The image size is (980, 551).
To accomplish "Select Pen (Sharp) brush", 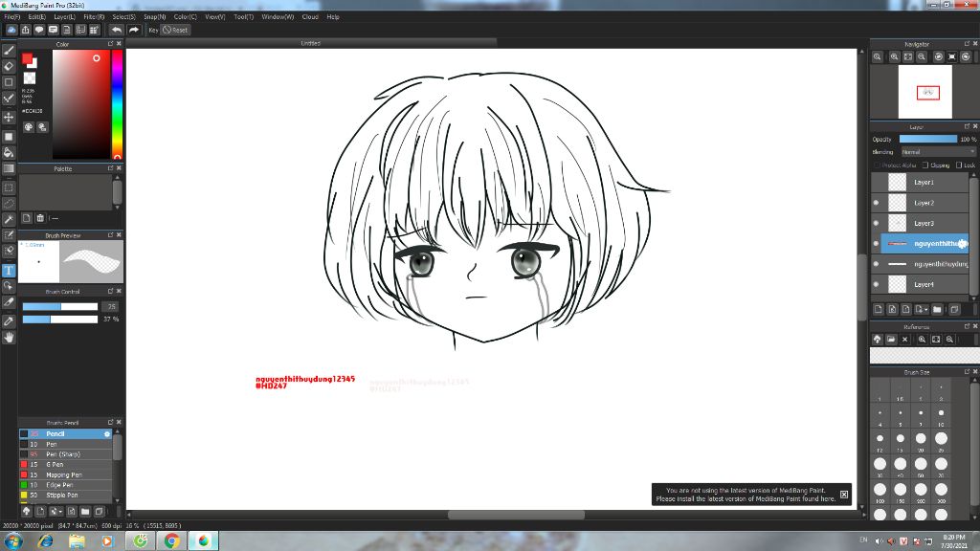I will (x=66, y=454).
